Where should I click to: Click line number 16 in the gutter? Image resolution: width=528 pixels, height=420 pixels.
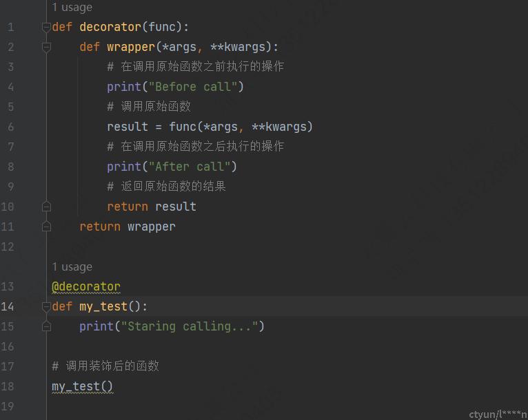[x=8, y=347]
